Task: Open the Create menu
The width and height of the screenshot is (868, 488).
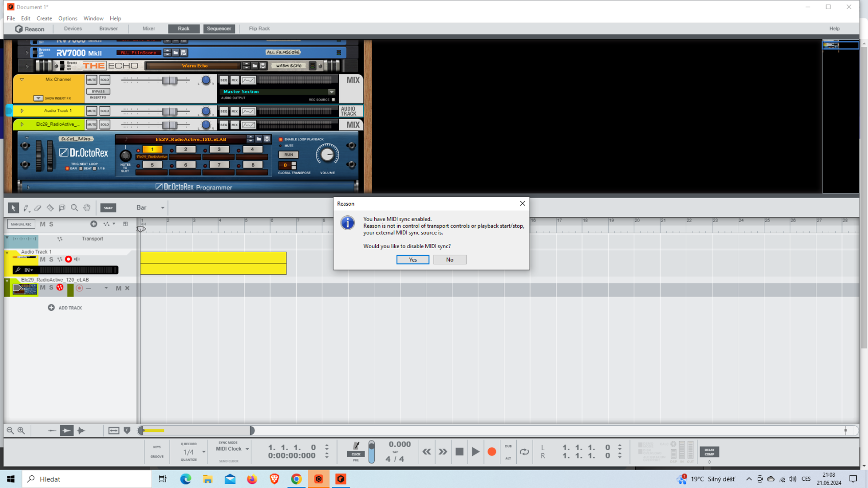Action: coord(44,18)
